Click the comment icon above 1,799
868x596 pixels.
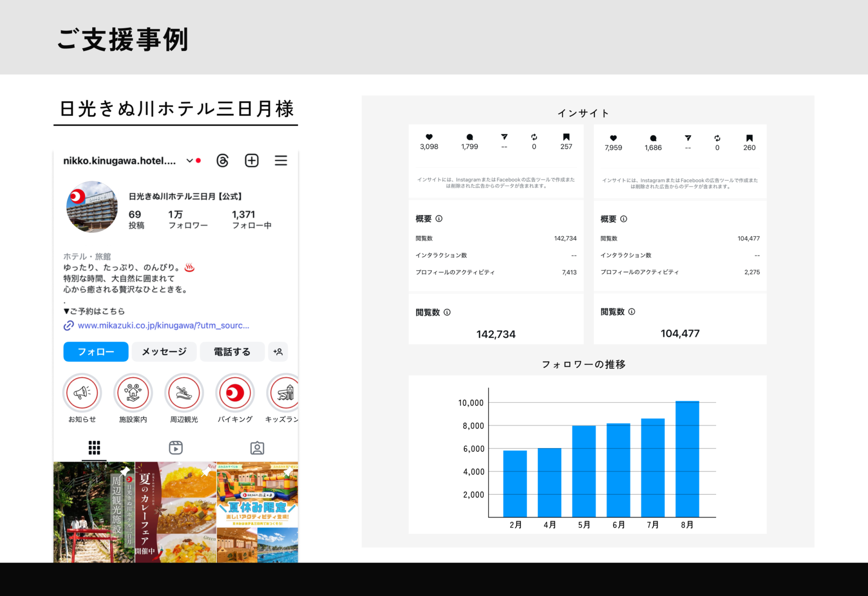[x=470, y=137]
